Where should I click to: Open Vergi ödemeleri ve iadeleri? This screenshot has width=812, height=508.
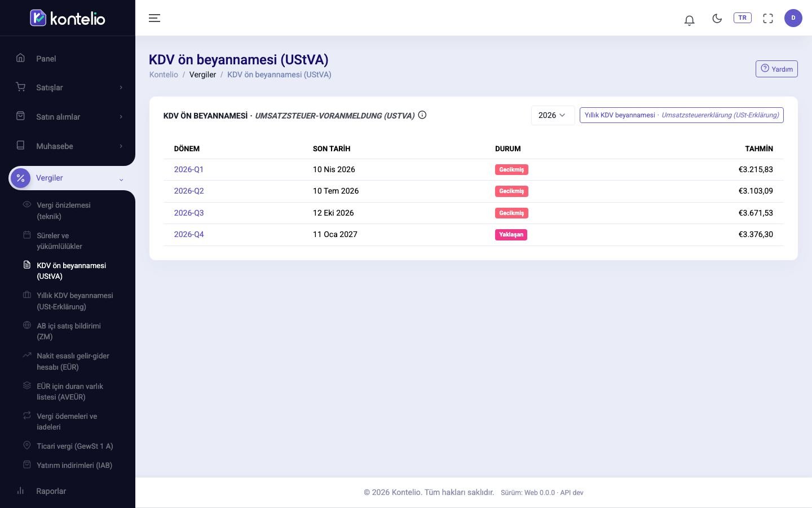pos(68,422)
